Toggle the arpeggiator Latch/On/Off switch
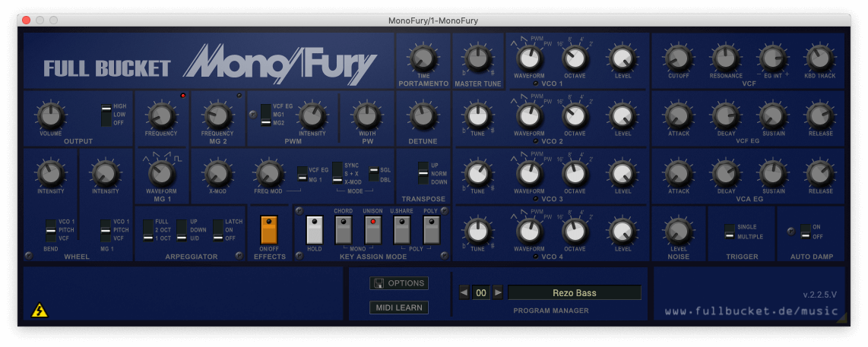 [x=218, y=229]
